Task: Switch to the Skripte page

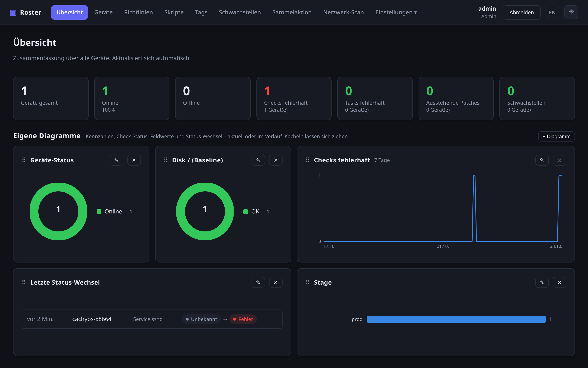Action: tap(174, 12)
